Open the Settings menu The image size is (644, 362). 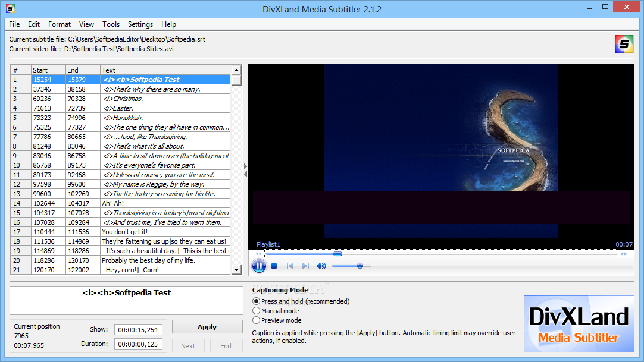pos(140,24)
